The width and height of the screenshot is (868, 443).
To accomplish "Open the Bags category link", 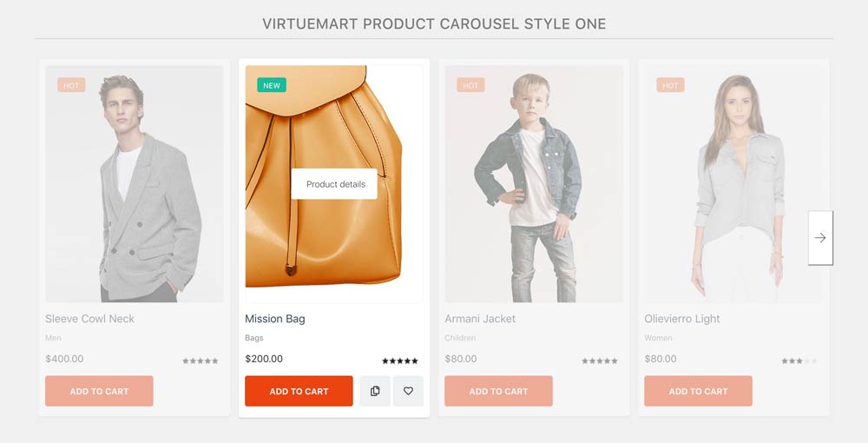I will click(254, 338).
